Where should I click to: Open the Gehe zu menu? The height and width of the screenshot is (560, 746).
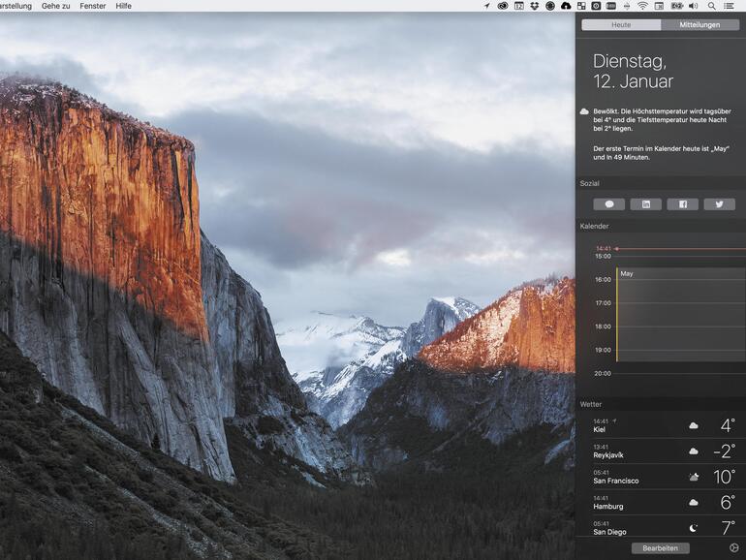tap(55, 6)
